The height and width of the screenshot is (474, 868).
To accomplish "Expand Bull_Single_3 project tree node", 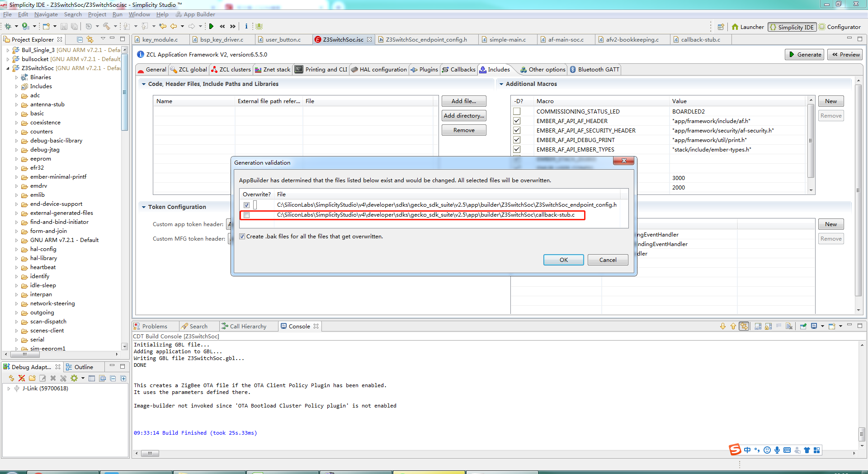I will [x=8, y=50].
